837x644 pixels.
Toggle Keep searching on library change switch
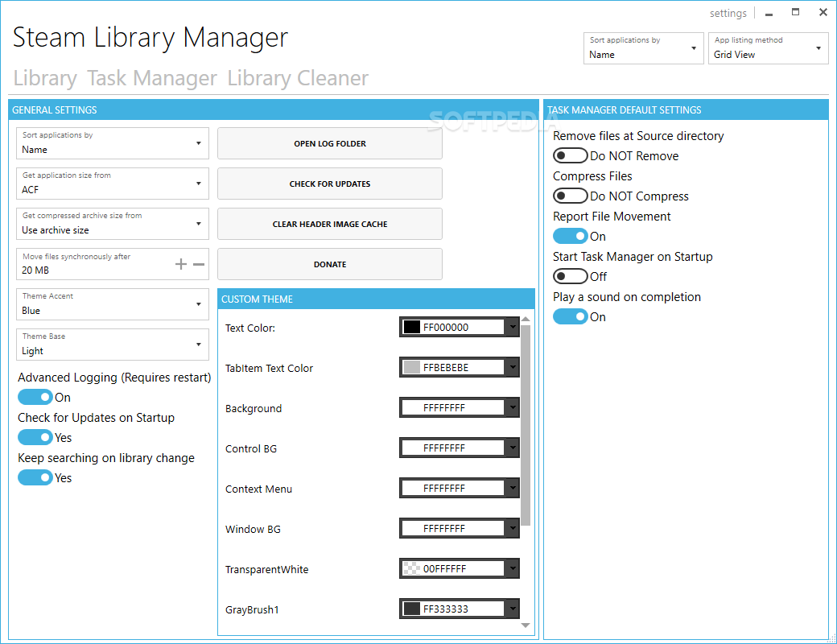[35, 477]
